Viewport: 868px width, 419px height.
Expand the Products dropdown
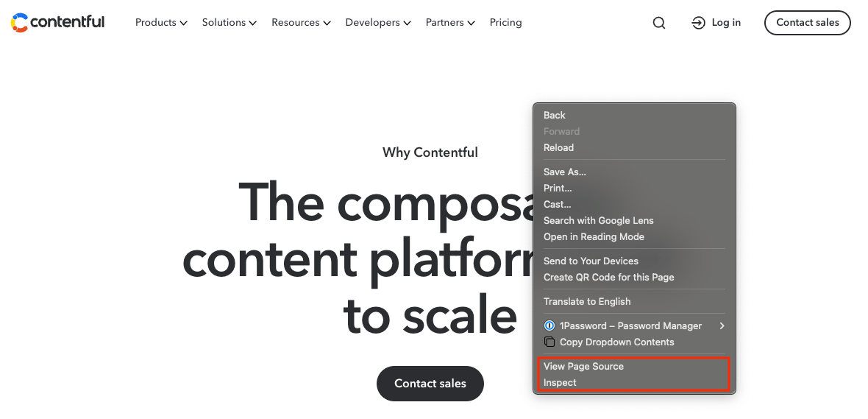(161, 23)
